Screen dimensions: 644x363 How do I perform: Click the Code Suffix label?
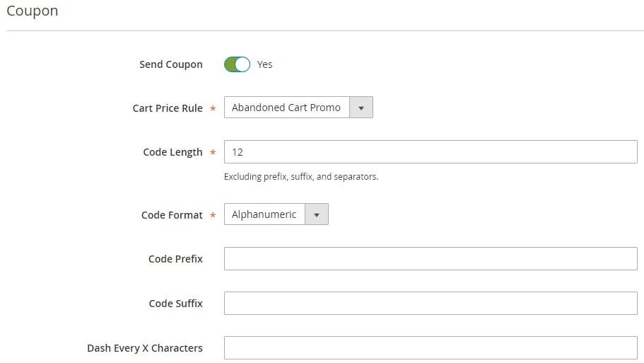175,304
